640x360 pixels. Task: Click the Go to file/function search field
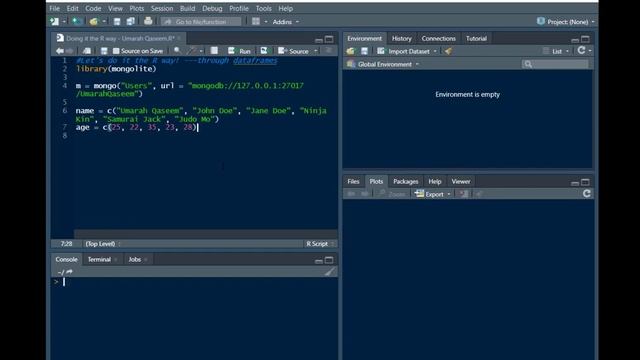pos(201,22)
